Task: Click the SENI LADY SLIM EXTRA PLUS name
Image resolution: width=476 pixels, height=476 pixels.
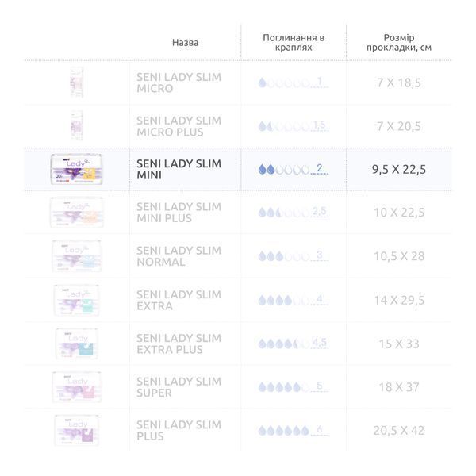Action: click(x=178, y=344)
